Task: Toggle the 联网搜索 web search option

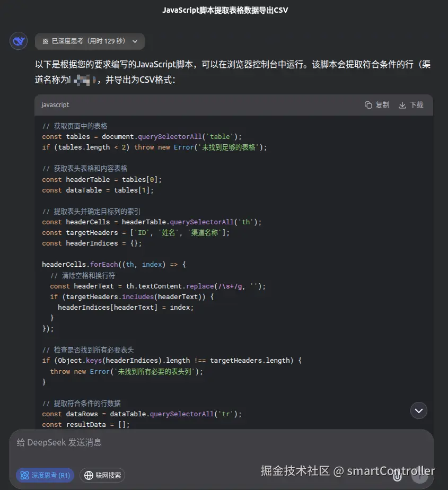Action: [x=102, y=475]
